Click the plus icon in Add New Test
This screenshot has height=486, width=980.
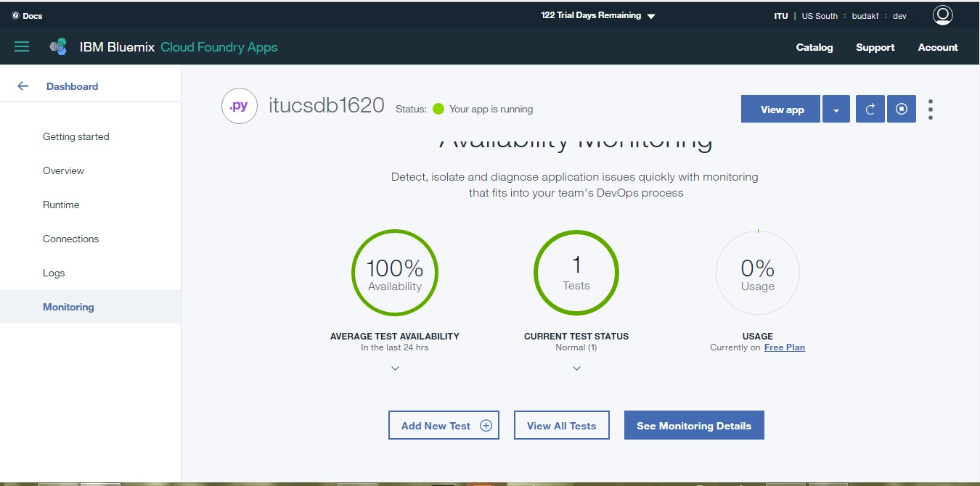tap(486, 426)
